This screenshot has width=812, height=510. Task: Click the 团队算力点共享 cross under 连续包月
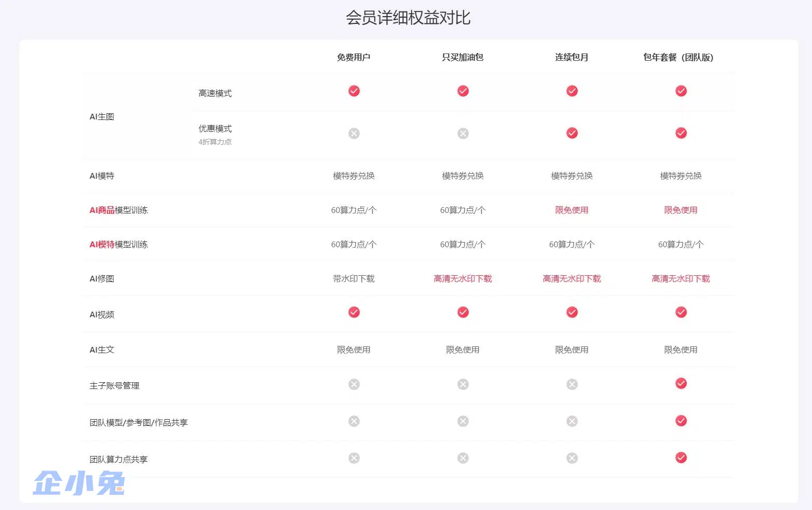(x=572, y=458)
